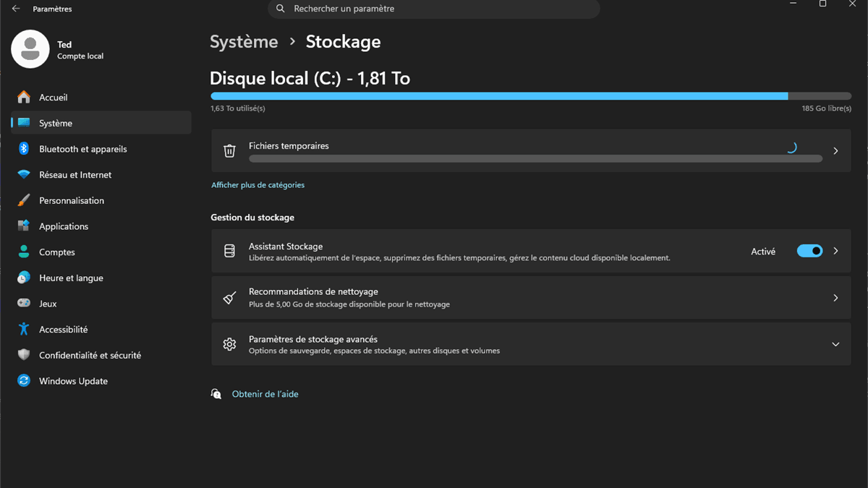Viewport: 868px width, 488px height.
Task: Click the help bubble icon near Obtenir de l'aide
Action: 216,394
